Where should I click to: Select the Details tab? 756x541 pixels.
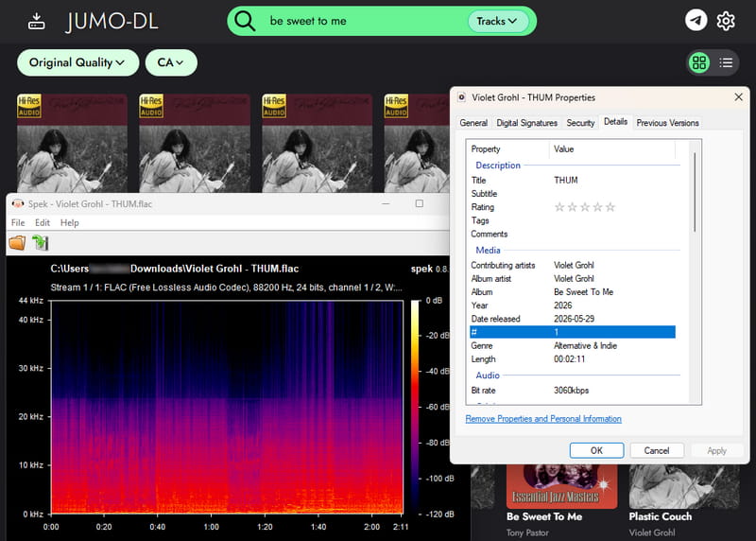click(616, 122)
